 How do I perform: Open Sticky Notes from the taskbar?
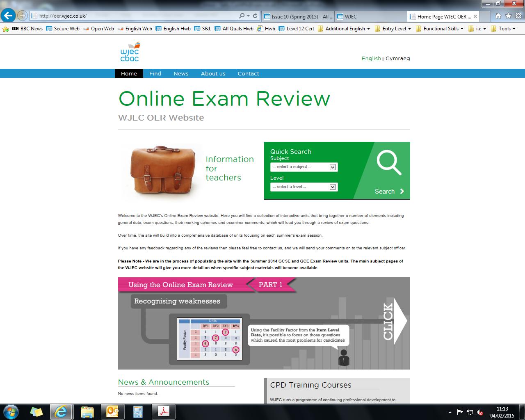point(36,411)
